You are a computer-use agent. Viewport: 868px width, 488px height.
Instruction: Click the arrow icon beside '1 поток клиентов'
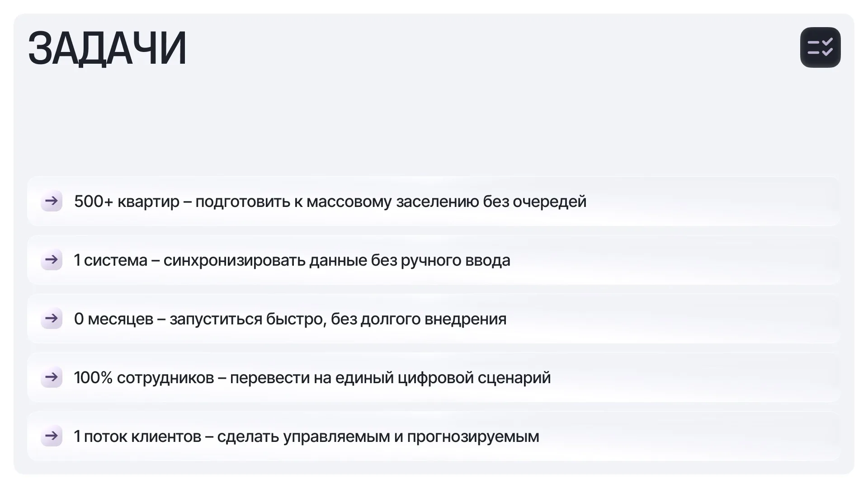(x=52, y=436)
